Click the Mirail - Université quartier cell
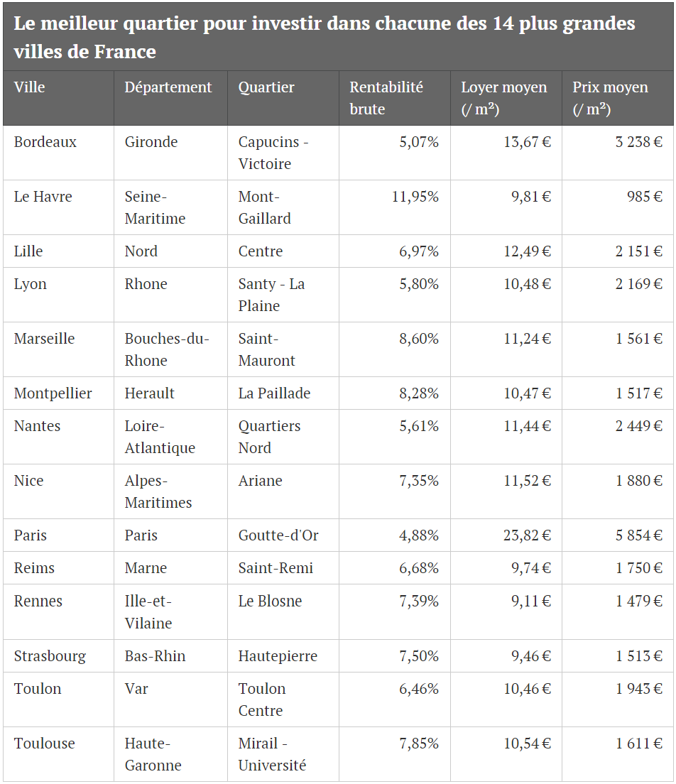The image size is (676, 784). click(x=273, y=754)
